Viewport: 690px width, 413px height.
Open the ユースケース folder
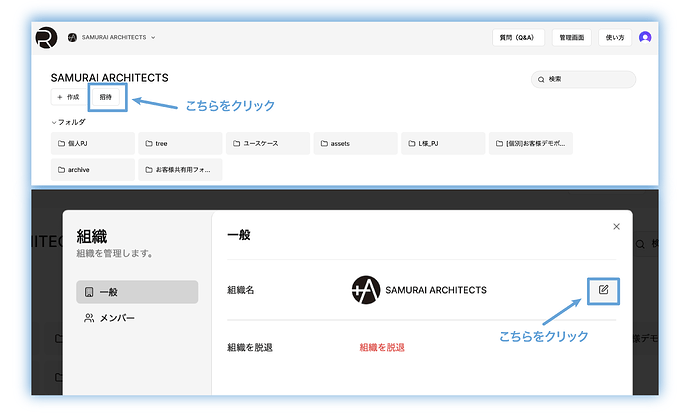[x=268, y=143]
